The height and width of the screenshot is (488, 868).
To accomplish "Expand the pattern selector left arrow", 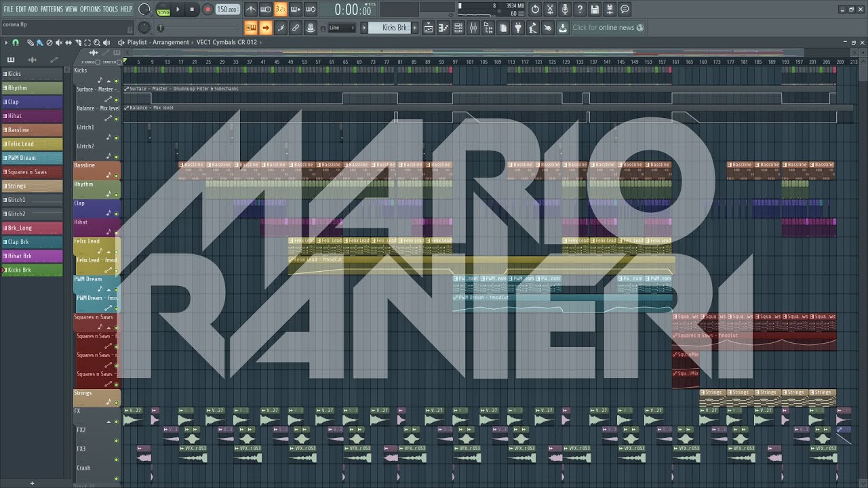I will click(x=363, y=28).
